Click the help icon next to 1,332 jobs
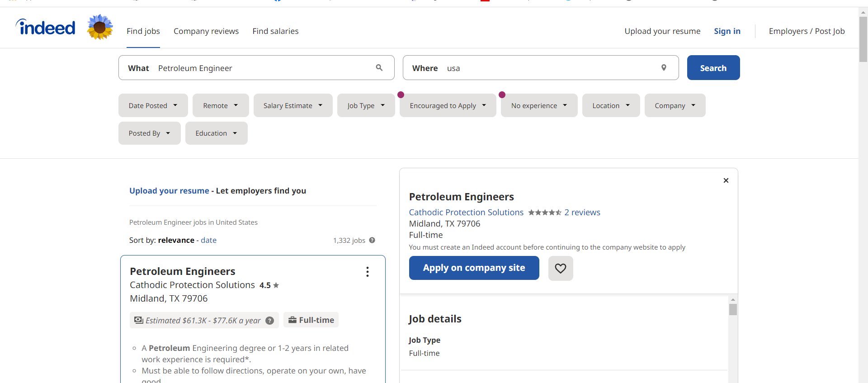 point(372,240)
